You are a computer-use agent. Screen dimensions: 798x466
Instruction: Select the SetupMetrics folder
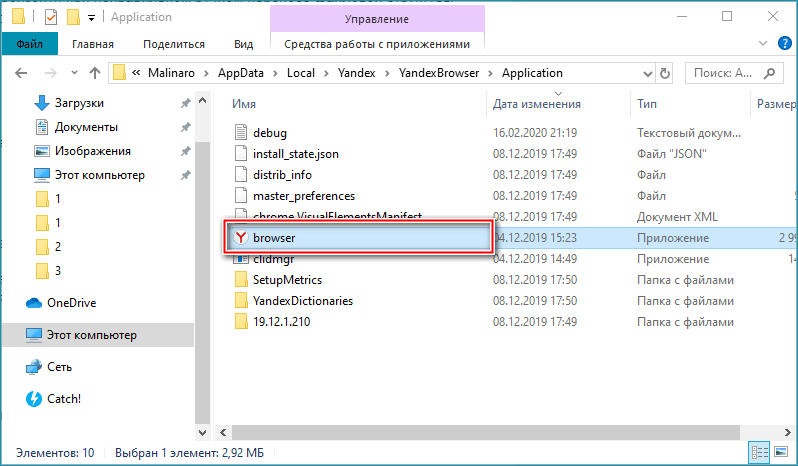[287, 279]
